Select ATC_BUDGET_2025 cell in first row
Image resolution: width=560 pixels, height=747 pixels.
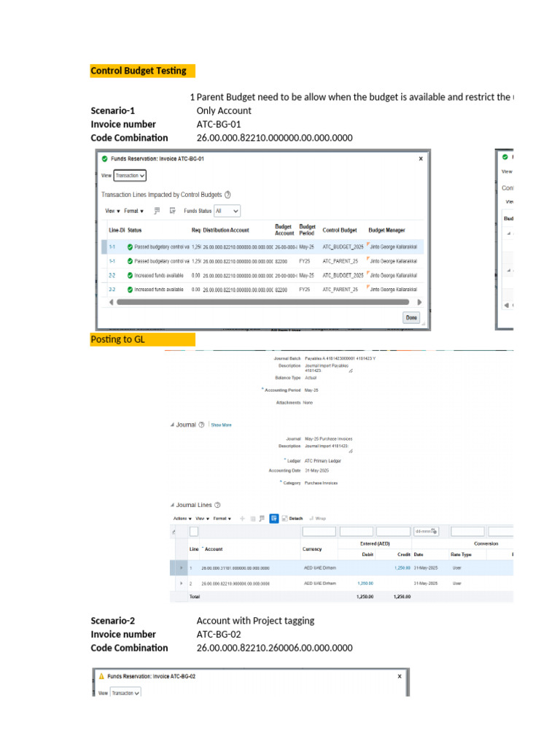coord(343,247)
